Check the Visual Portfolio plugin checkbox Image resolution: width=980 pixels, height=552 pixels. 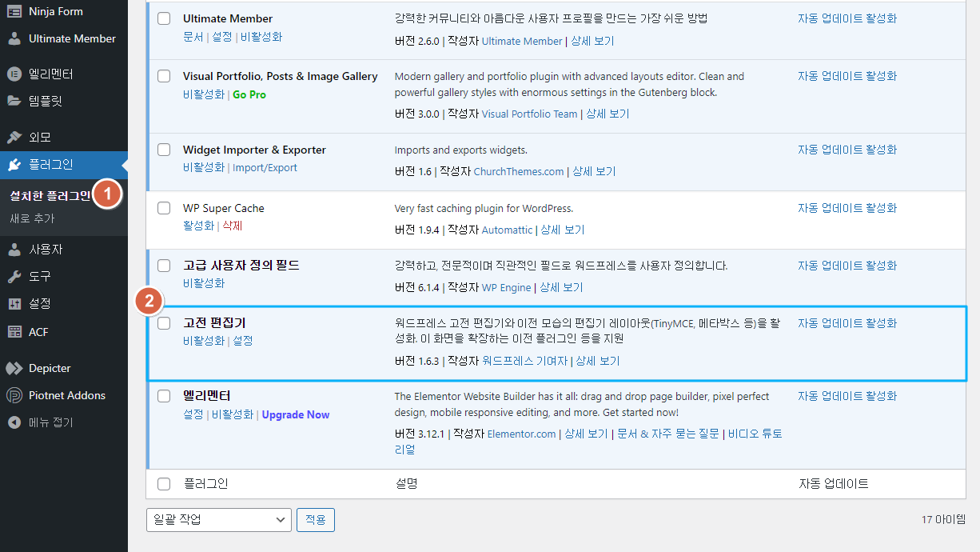164,76
